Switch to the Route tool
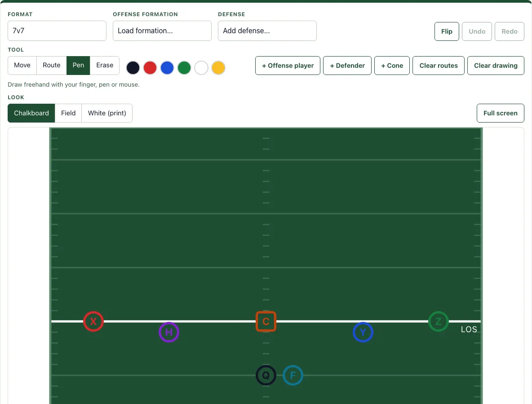The image size is (532, 404). tap(52, 66)
